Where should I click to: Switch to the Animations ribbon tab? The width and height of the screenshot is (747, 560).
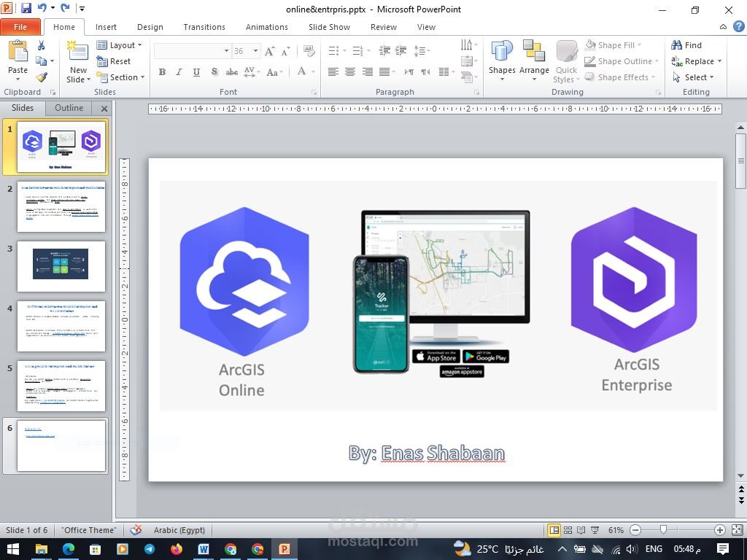267,27
